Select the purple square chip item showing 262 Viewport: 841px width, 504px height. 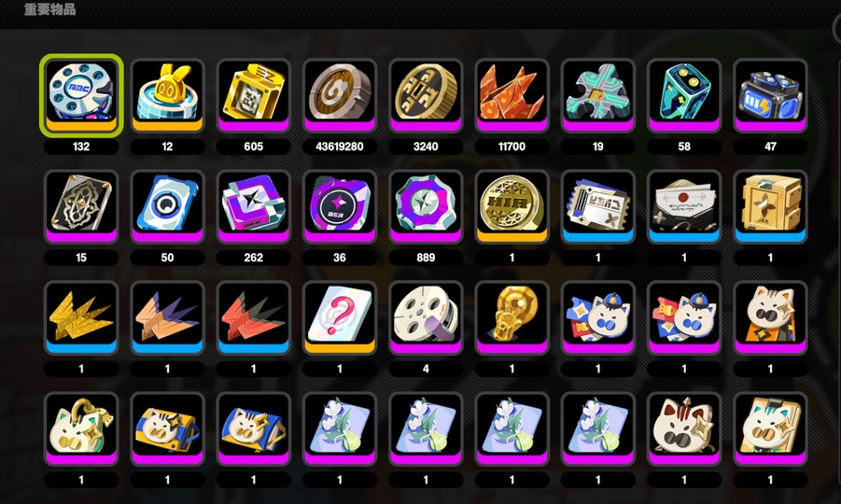pyautogui.click(x=254, y=206)
